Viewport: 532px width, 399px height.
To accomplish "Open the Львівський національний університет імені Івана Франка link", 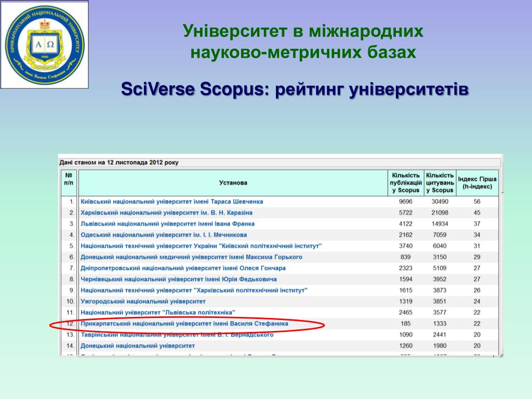I will 167,224.
